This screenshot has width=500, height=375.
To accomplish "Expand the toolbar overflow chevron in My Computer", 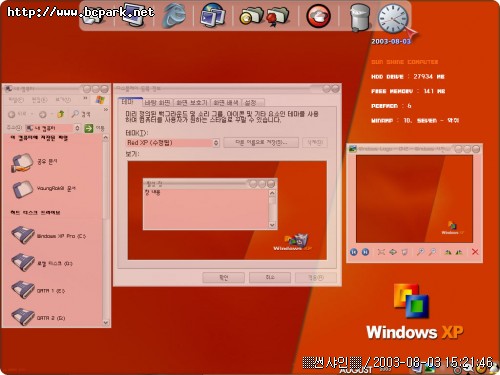I will coord(105,110).
